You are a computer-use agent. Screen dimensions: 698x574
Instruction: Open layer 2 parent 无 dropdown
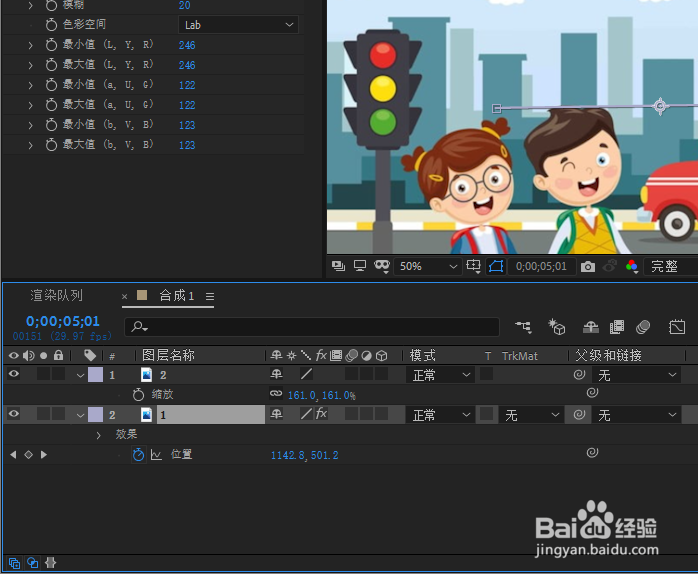pyautogui.click(x=637, y=415)
